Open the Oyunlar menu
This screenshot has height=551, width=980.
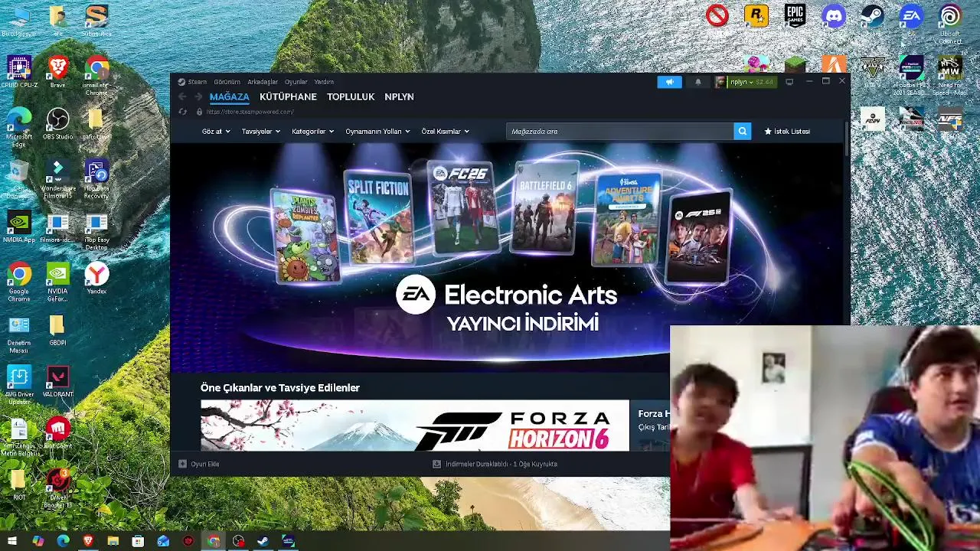(296, 82)
